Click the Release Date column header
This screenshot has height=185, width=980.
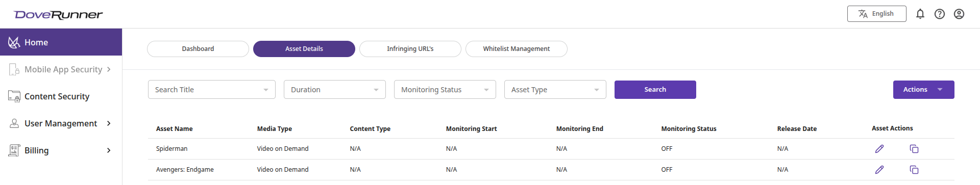click(797, 129)
